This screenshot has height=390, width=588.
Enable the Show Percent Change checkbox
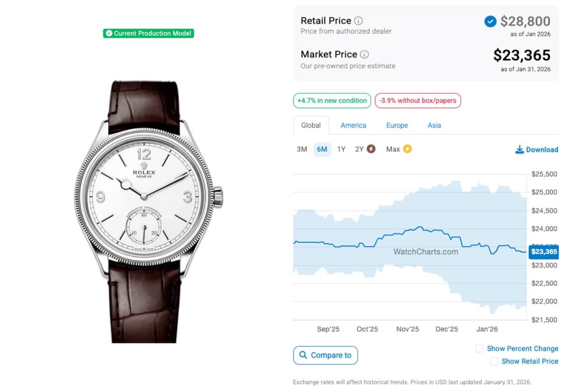click(479, 348)
